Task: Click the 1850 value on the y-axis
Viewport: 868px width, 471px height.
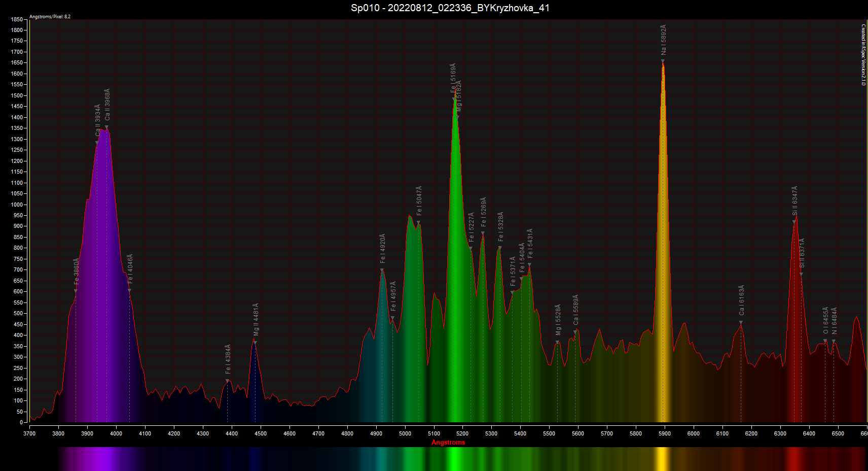Action: coord(17,19)
